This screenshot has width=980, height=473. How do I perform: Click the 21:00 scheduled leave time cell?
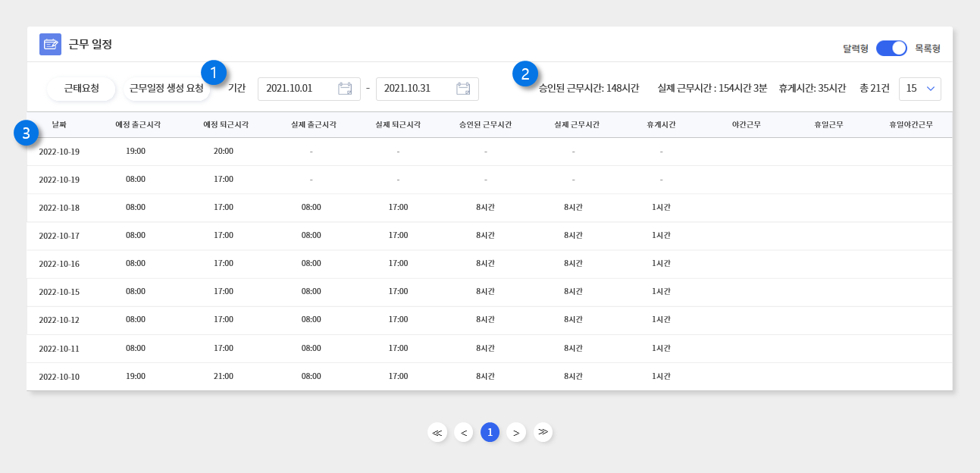click(224, 376)
